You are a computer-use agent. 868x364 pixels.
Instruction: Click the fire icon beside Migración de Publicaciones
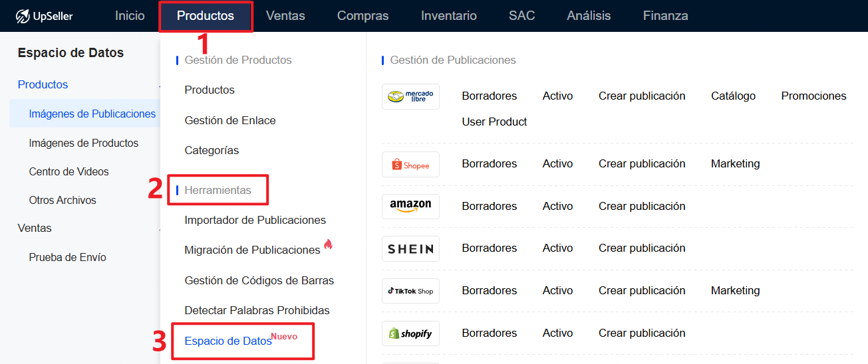[328, 244]
